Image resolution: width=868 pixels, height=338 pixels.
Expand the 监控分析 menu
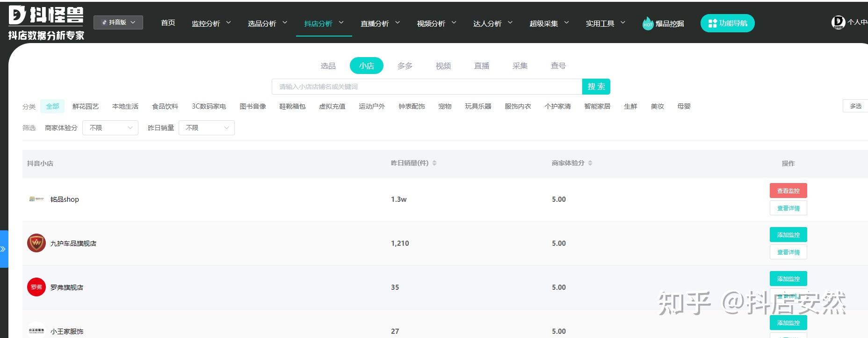coord(211,23)
